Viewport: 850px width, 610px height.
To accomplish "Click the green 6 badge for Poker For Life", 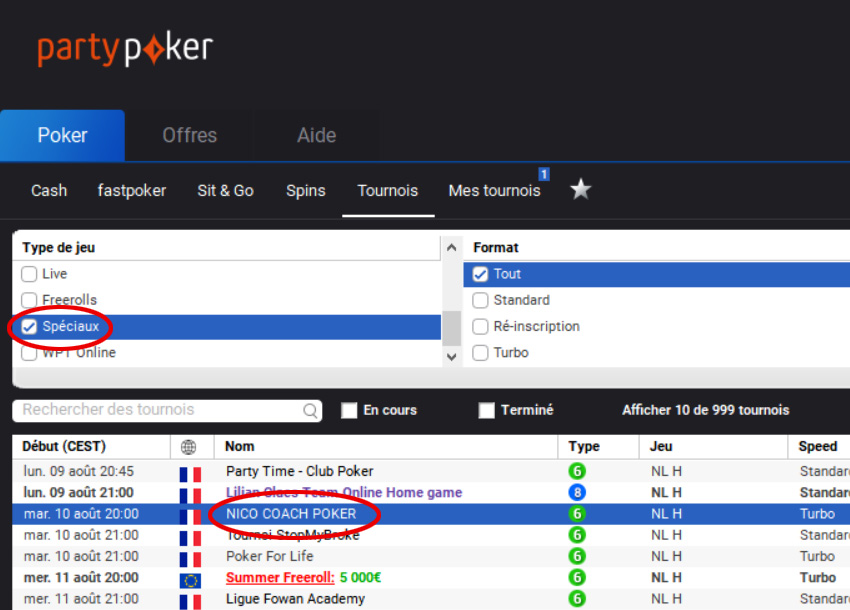I will tap(577, 556).
